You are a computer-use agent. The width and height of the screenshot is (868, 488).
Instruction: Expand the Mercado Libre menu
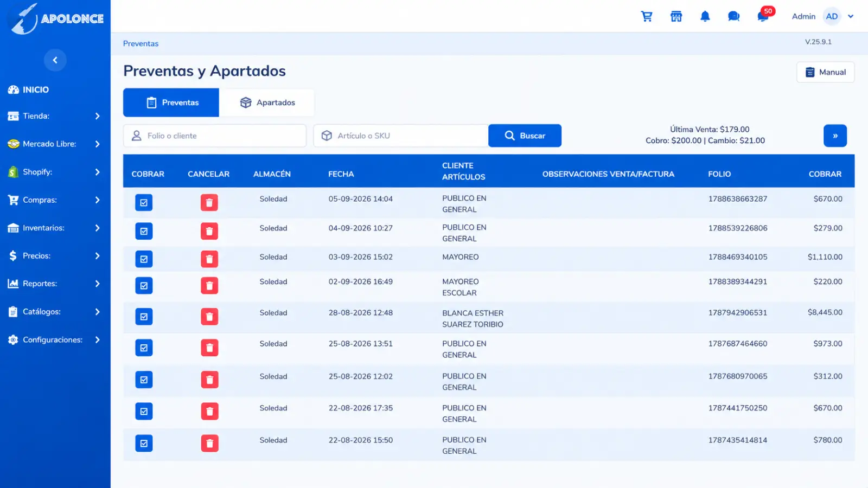(54, 144)
